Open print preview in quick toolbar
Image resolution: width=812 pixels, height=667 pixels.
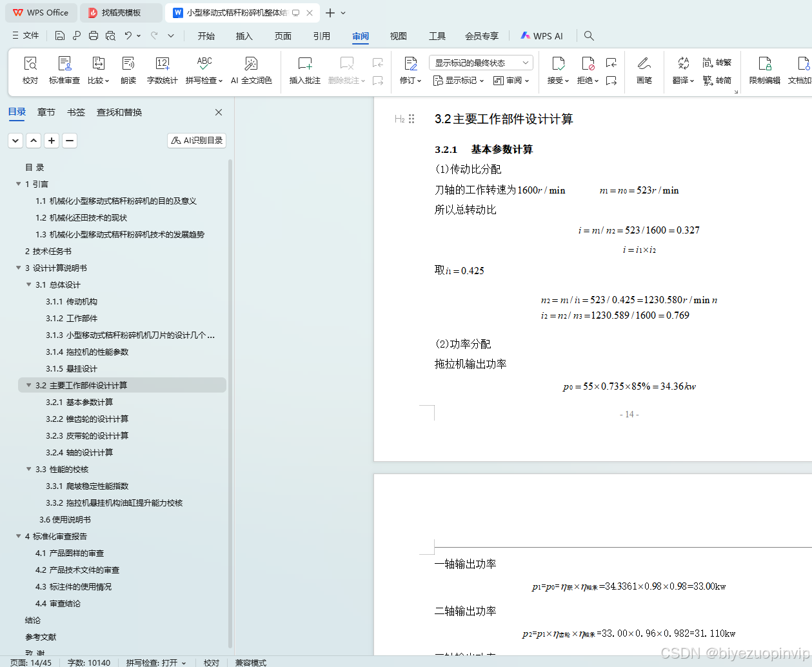coord(110,35)
